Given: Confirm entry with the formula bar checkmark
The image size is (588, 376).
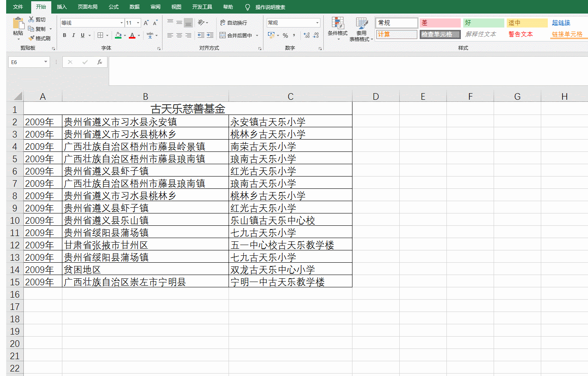Looking at the screenshot, I should click(85, 62).
